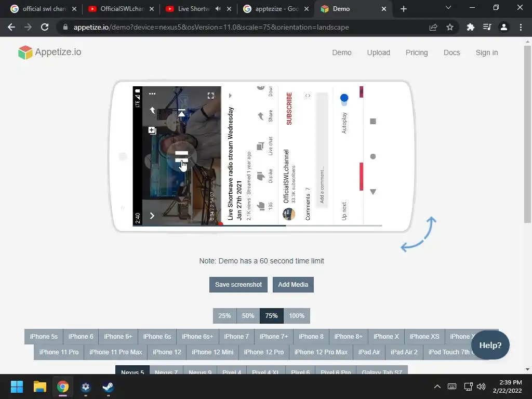Tap the skip to next video icon
532x399 pixels.
coord(181,113)
